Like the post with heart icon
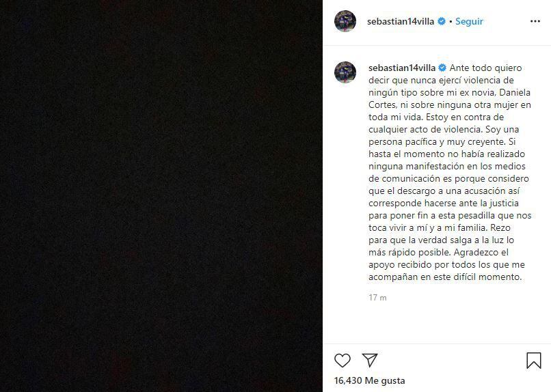 [342, 361]
